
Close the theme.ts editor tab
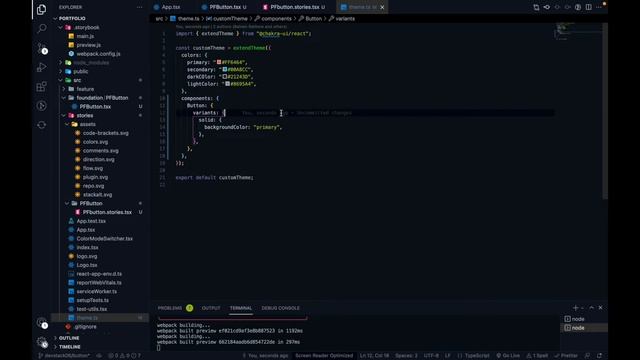382,7
